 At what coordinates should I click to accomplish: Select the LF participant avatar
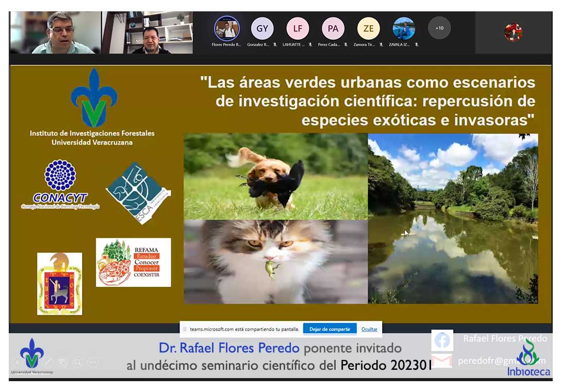coord(297,28)
